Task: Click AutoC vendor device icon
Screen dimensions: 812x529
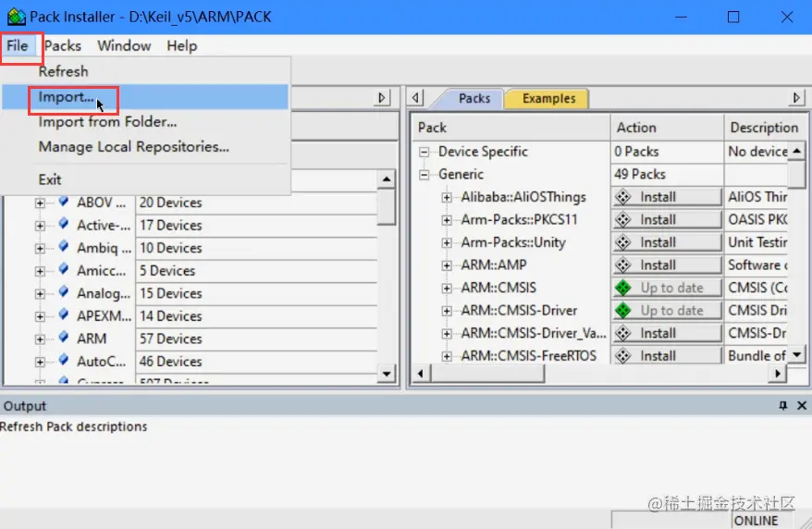Action: pyautogui.click(x=64, y=361)
